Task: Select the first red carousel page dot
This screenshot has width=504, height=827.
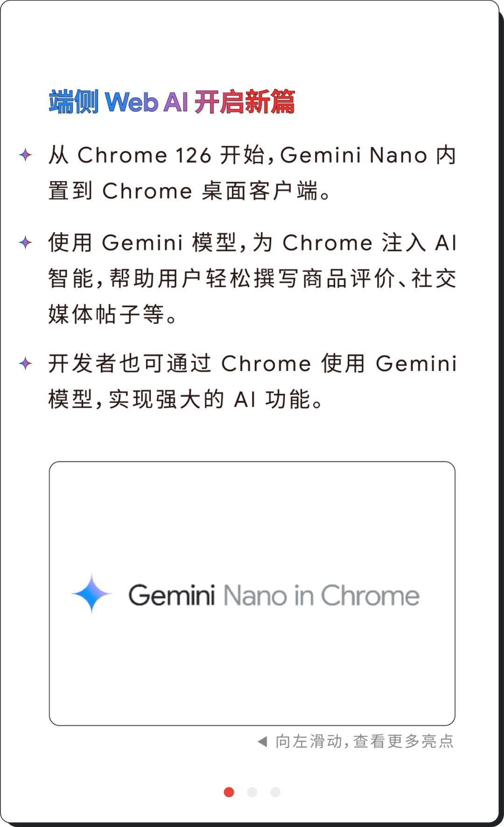Action: point(229,792)
